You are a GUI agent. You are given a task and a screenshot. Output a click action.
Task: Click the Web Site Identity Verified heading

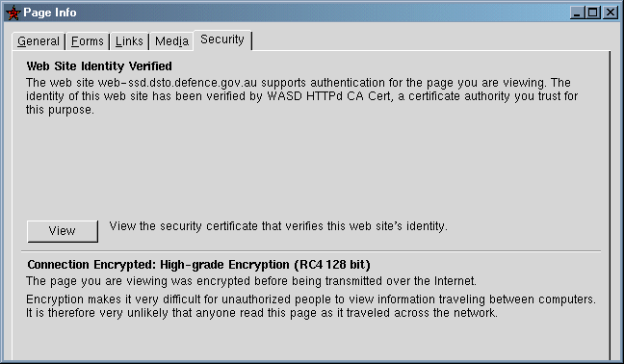[x=99, y=66]
